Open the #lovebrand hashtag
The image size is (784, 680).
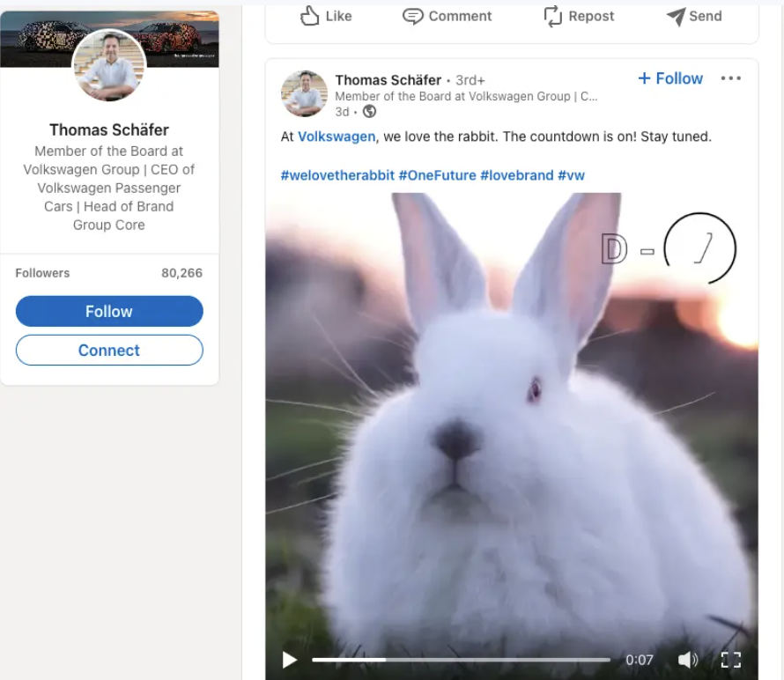pyautogui.click(x=516, y=175)
